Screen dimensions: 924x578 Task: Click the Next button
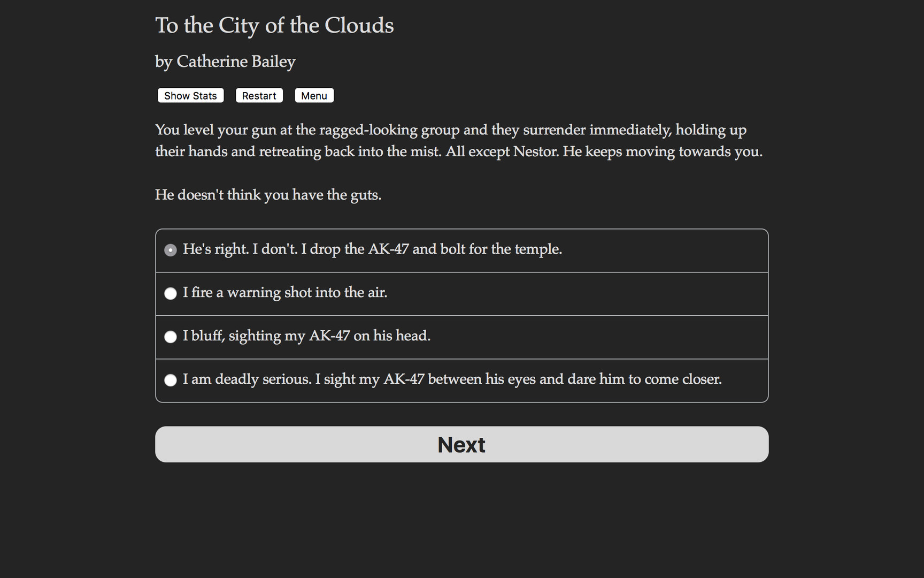pos(461,444)
